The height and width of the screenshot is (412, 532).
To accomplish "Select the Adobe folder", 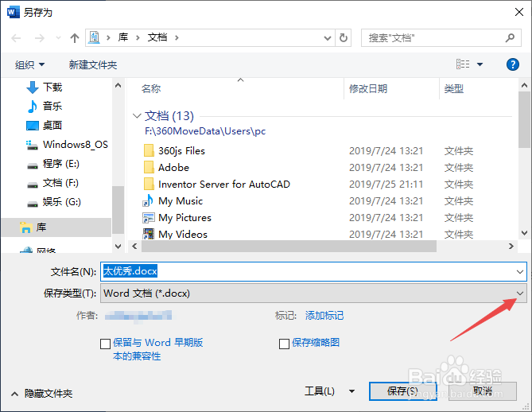I will [x=173, y=167].
